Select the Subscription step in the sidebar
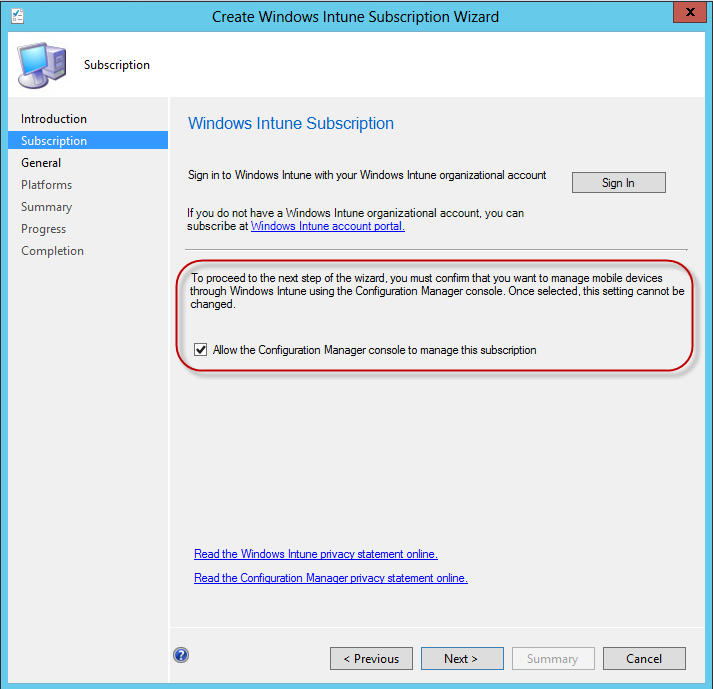The height and width of the screenshot is (689, 713). [x=88, y=141]
